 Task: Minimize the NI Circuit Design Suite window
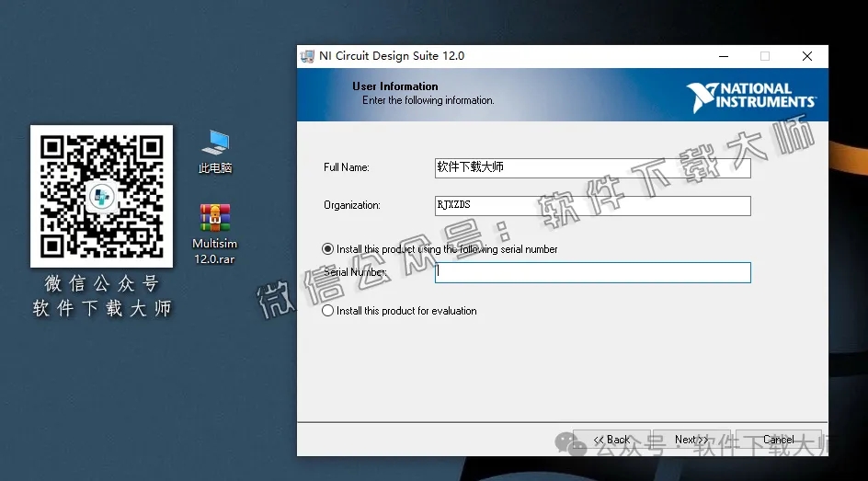click(x=723, y=56)
